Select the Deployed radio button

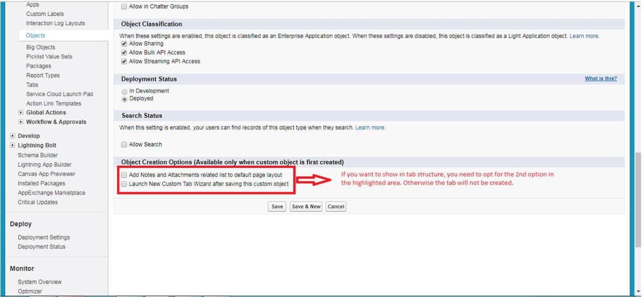(125, 99)
